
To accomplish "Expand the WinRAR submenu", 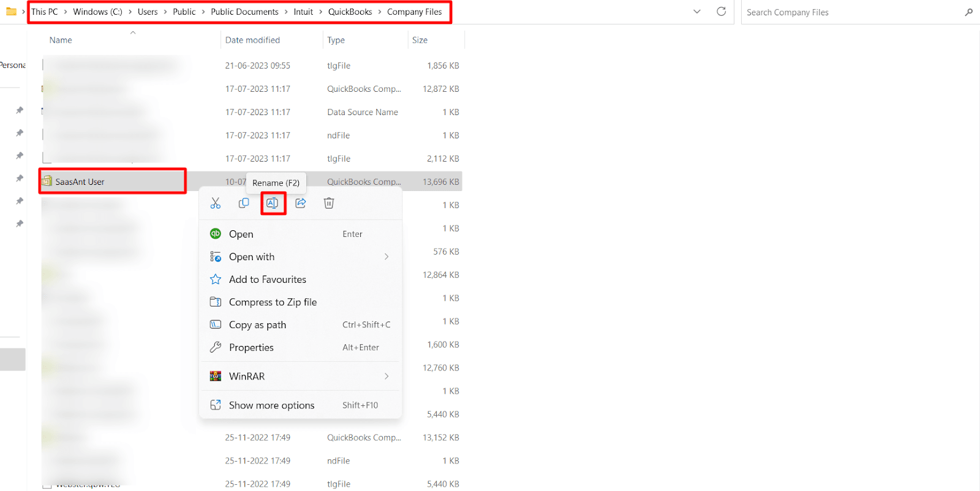I will (300, 376).
